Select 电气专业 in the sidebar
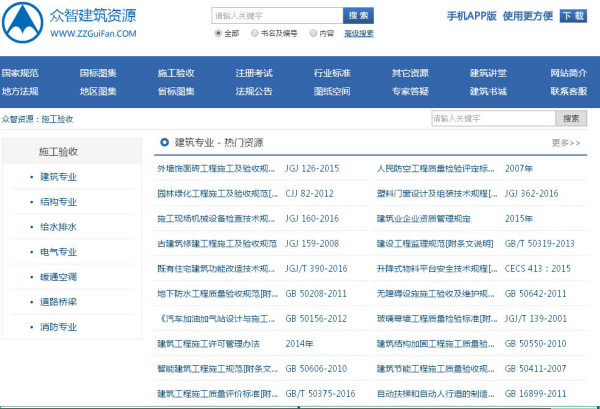 59,252
